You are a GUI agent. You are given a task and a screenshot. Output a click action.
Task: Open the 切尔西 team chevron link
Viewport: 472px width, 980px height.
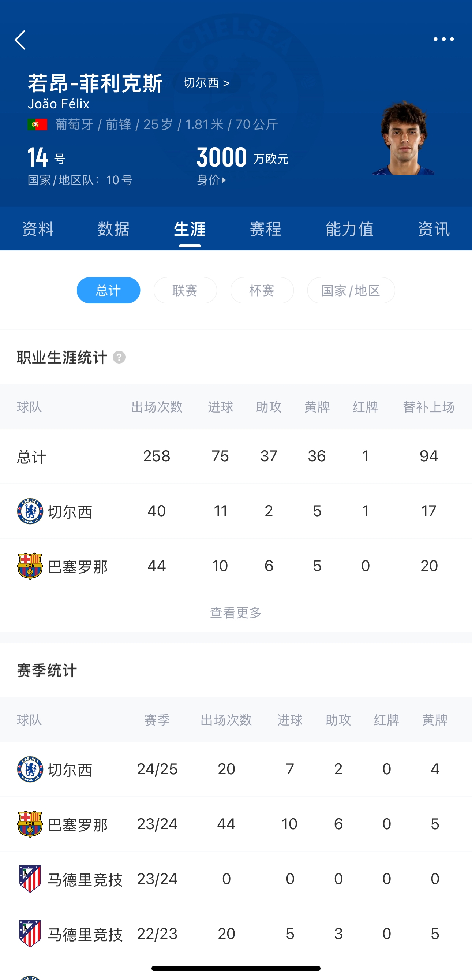click(206, 83)
